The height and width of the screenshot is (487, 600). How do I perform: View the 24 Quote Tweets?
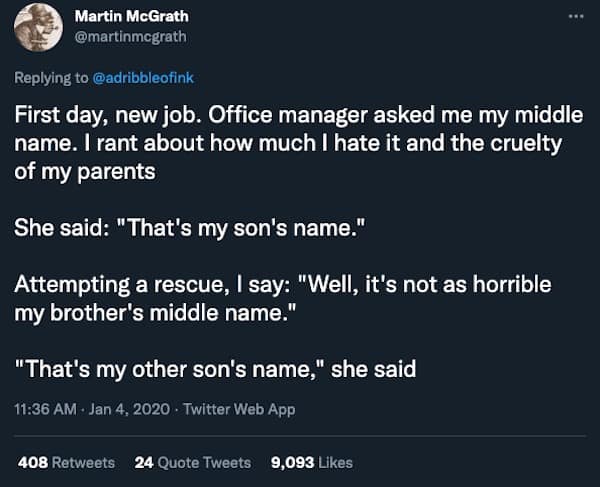pos(192,462)
